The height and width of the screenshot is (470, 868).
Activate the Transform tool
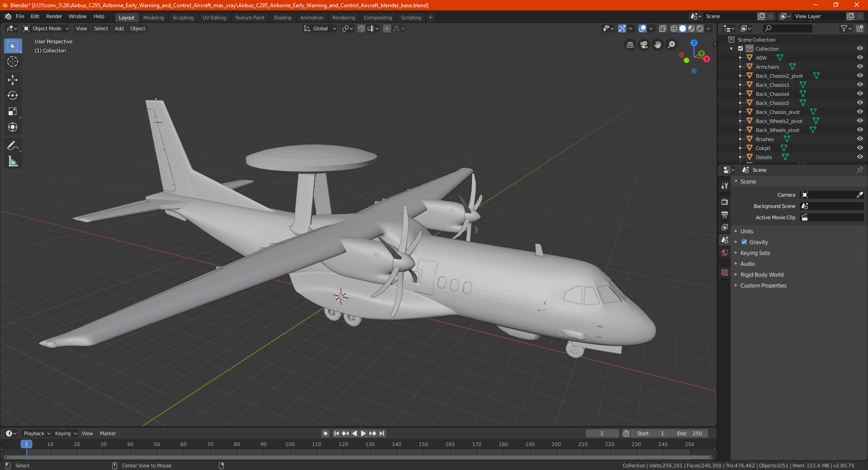(x=13, y=127)
